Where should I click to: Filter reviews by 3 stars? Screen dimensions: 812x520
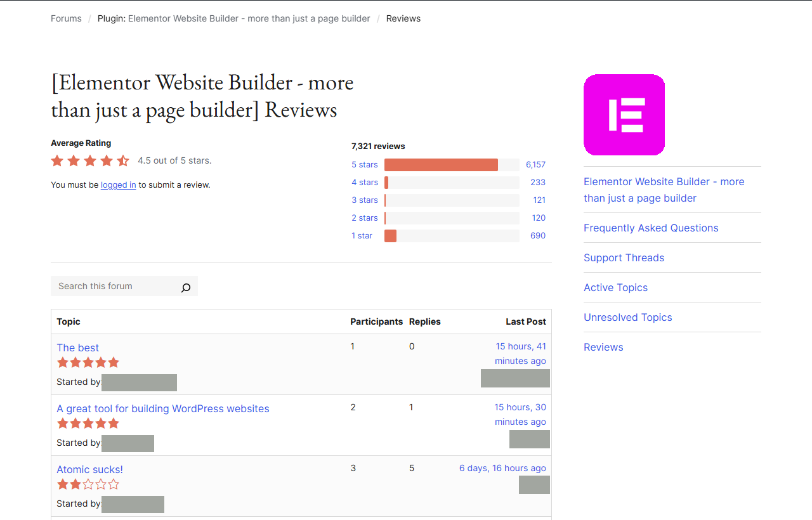pyautogui.click(x=365, y=200)
